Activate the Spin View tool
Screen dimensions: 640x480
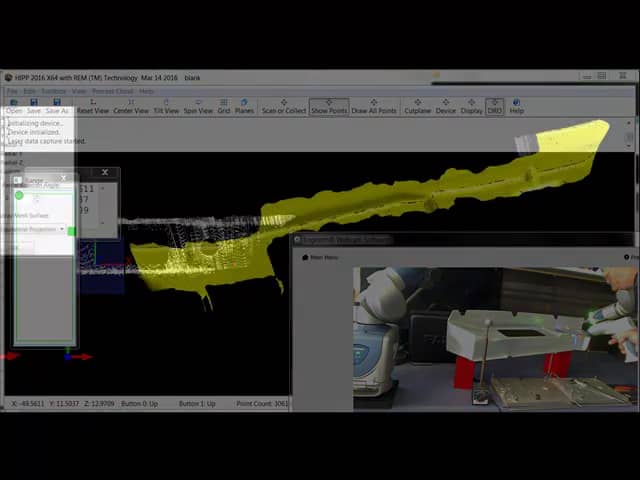point(198,106)
